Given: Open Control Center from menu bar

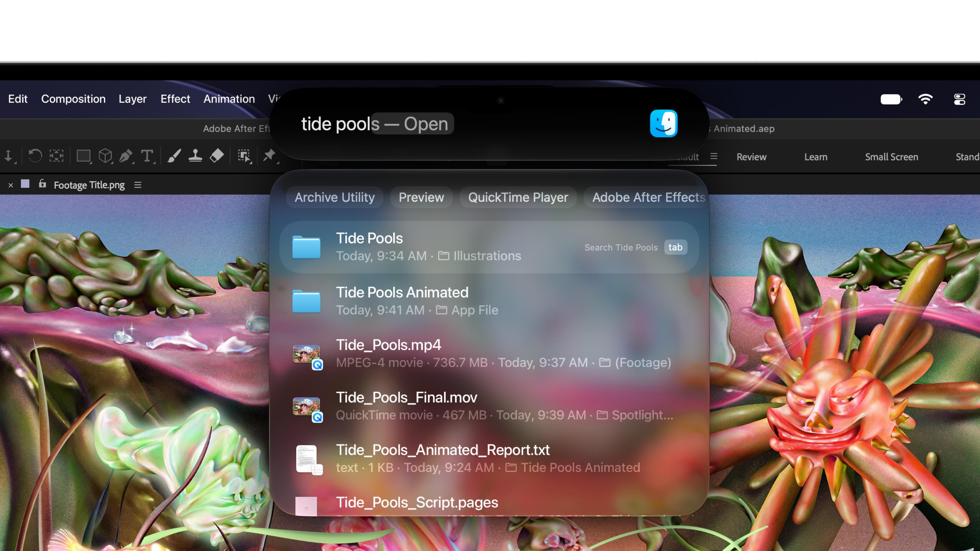Looking at the screenshot, I should [960, 99].
